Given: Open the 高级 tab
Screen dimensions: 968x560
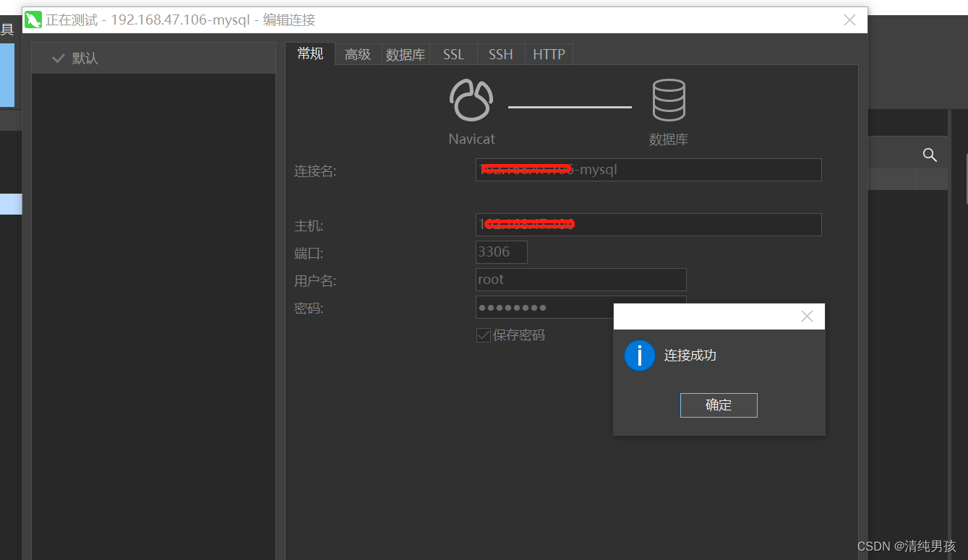Looking at the screenshot, I should (x=358, y=54).
